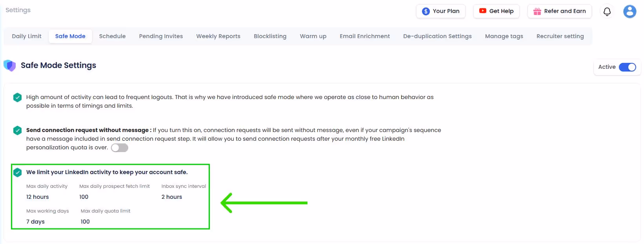Turn off the Active safe mode toggle
Screen dimensions: 644x244
(627, 67)
